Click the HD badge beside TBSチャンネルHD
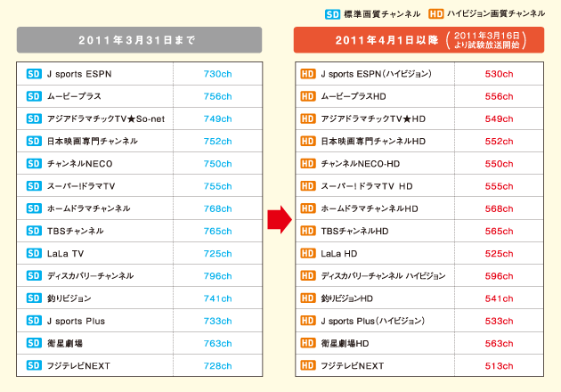 coord(308,231)
